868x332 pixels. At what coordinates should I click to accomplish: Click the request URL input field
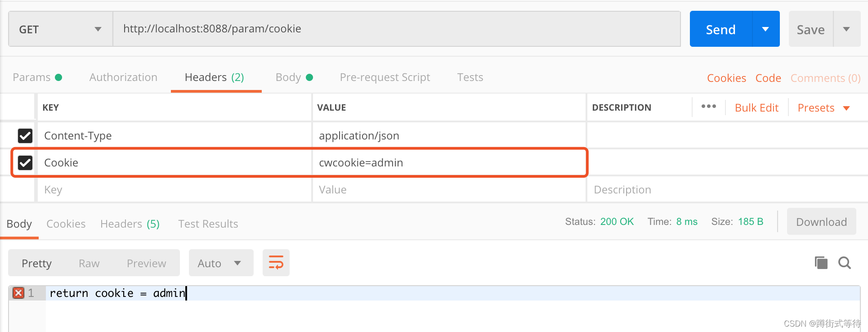pos(396,29)
